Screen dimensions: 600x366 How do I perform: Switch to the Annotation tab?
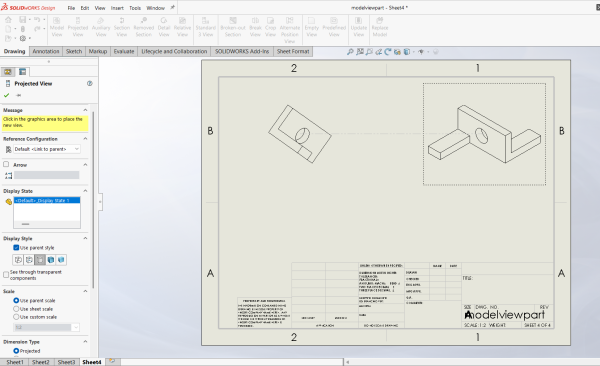46,51
